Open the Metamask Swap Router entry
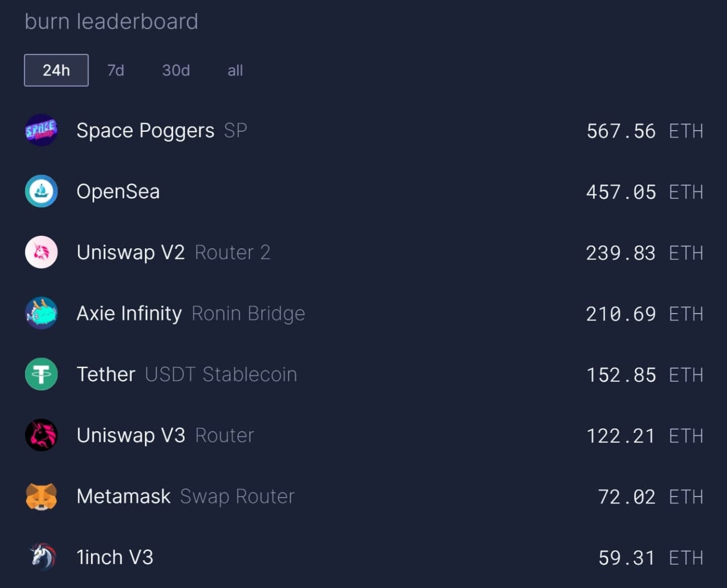 point(185,497)
